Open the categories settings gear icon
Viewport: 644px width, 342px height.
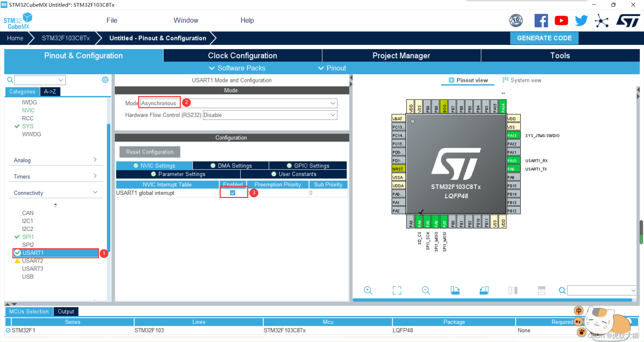pos(105,80)
